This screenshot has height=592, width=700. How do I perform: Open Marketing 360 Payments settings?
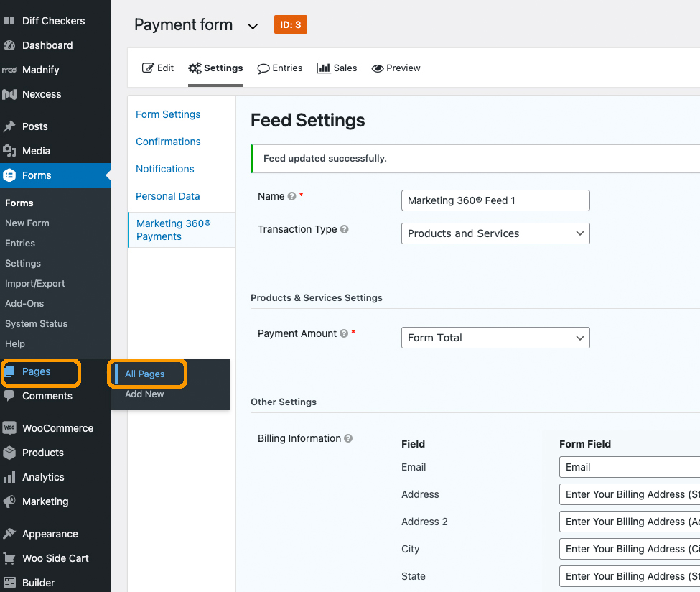[x=174, y=230]
